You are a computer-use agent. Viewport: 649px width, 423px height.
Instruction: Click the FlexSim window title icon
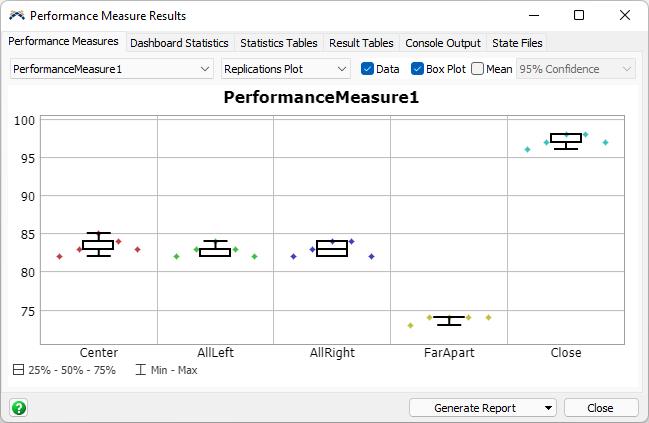pyautogui.click(x=16, y=16)
